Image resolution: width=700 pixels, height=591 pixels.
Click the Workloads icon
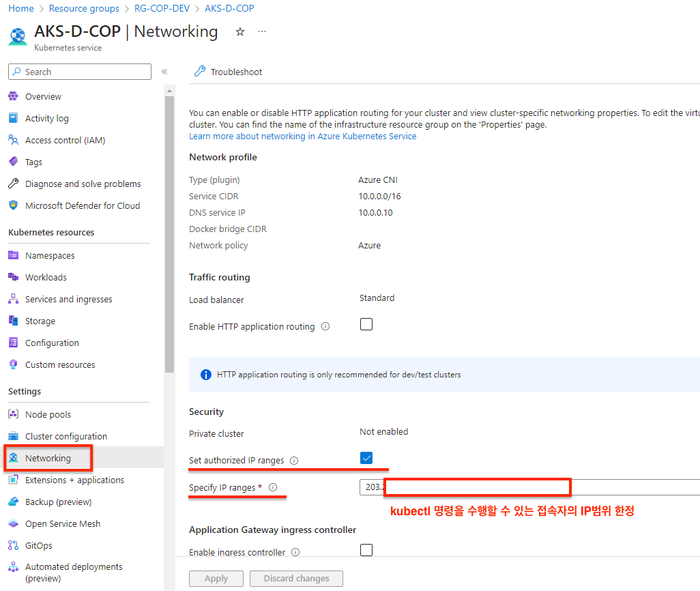coord(14,277)
